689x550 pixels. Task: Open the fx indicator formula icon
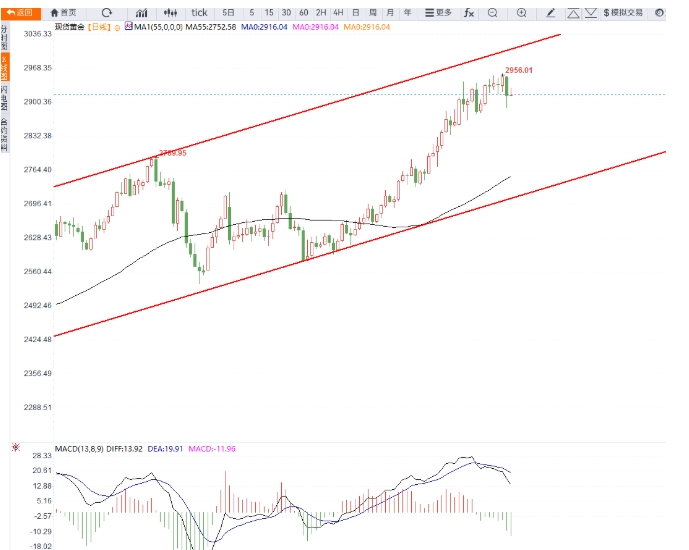469,13
